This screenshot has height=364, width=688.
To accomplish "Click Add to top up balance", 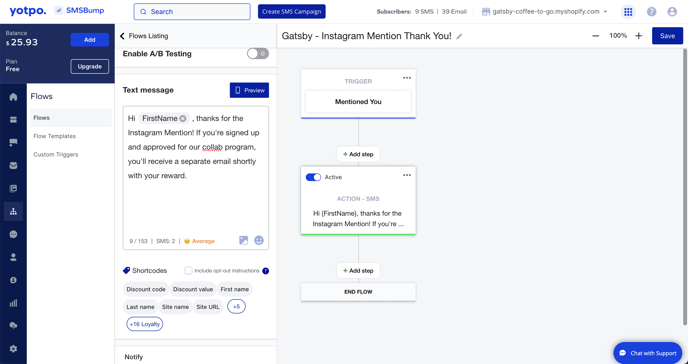I will [90, 39].
